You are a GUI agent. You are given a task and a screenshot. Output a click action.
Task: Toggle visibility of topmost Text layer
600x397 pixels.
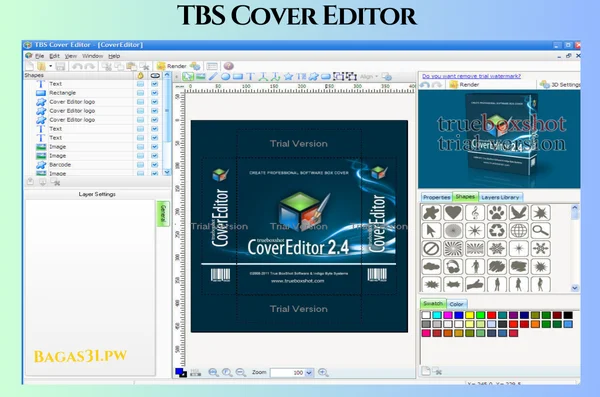(155, 84)
